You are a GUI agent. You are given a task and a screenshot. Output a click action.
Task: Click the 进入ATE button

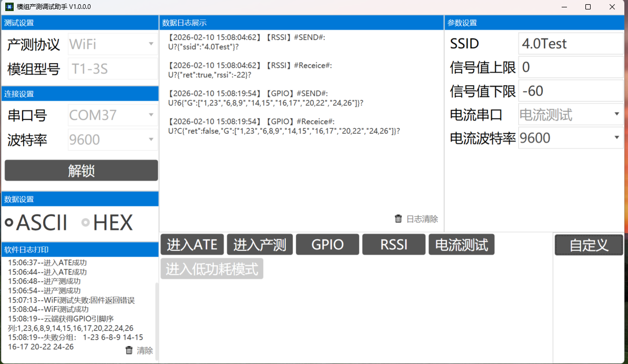[192, 244]
